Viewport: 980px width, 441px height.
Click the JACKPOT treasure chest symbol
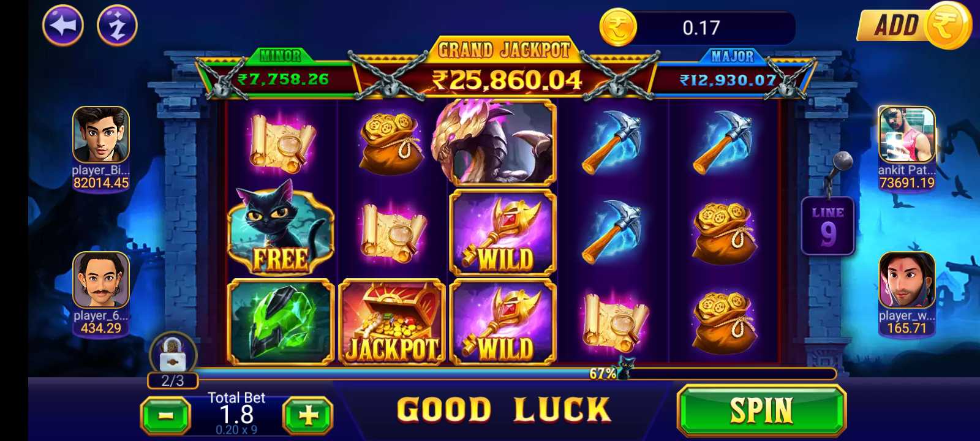[x=392, y=322]
